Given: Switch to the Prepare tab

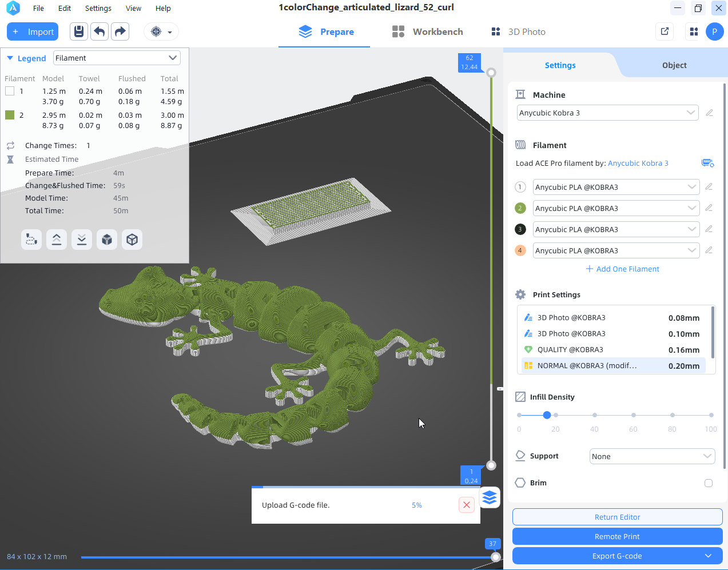Looking at the screenshot, I should click(x=326, y=31).
